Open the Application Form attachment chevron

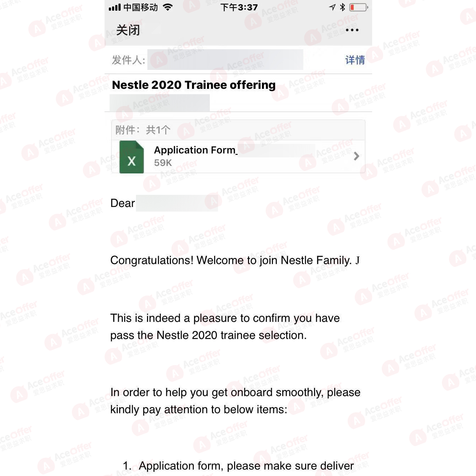pos(356,156)
